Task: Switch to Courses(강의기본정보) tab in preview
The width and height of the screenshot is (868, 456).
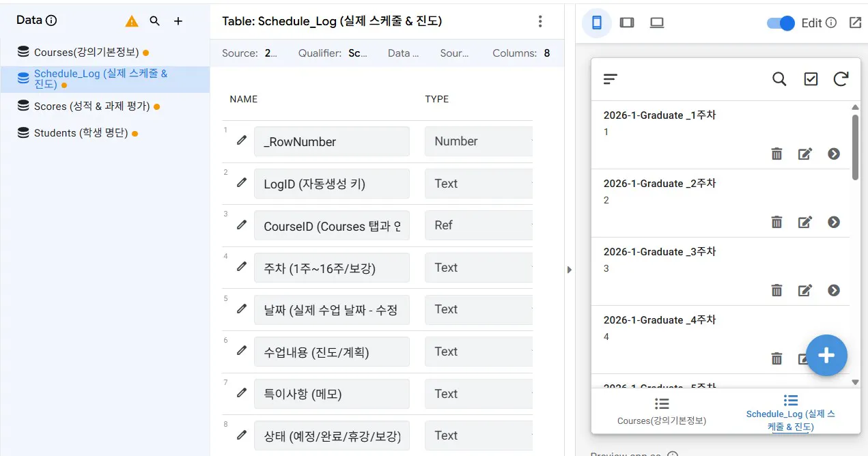Action: pyautogui.click(x=661, y=412)
